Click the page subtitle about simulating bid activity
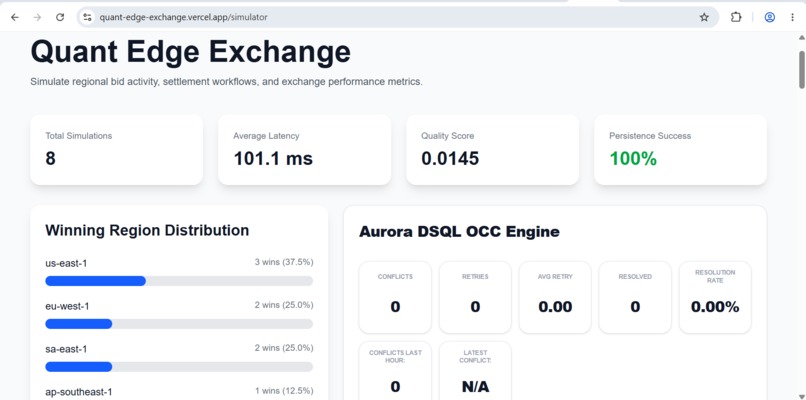Viewport: 806px width, 400px height. coord(226,82)
